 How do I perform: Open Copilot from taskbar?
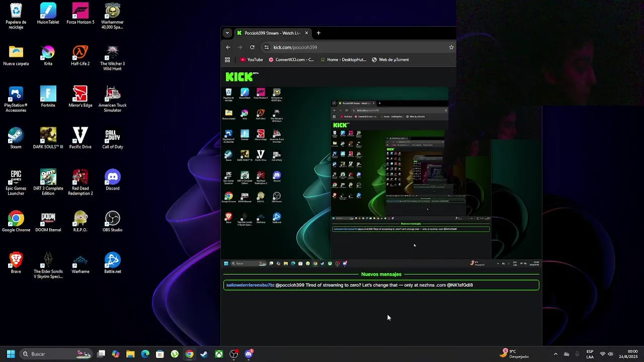tap(116, 354)
